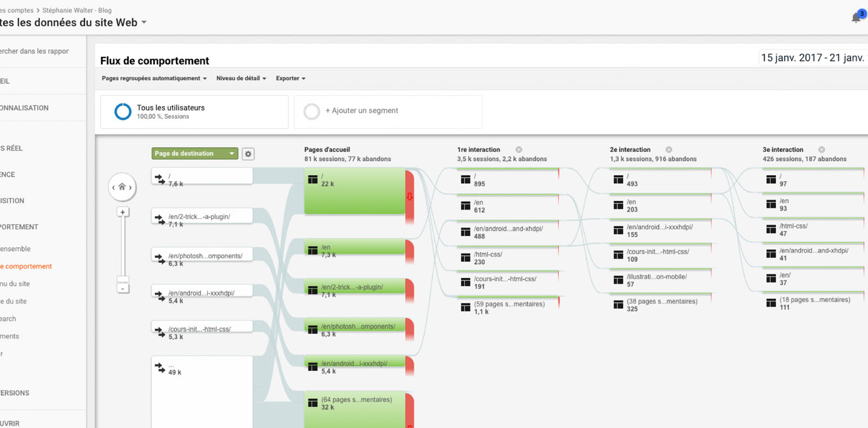Image resolution: width=868 pixels, height=428 pixels.
Task: Remove the 2e interaction step via its X icon
Action: [669, 149]
